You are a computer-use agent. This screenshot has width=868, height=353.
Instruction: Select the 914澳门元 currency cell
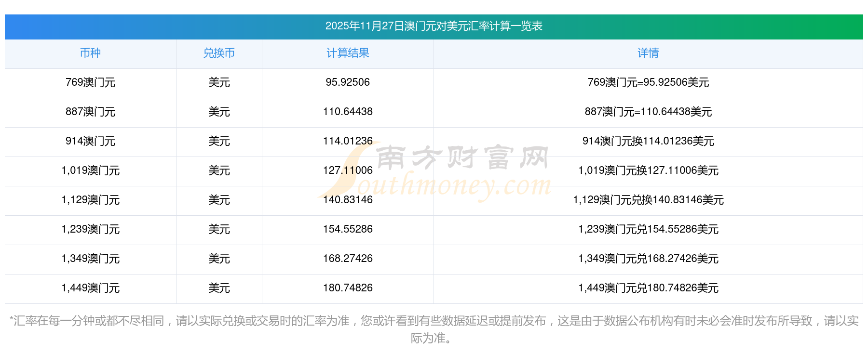[x=90, y=141]
